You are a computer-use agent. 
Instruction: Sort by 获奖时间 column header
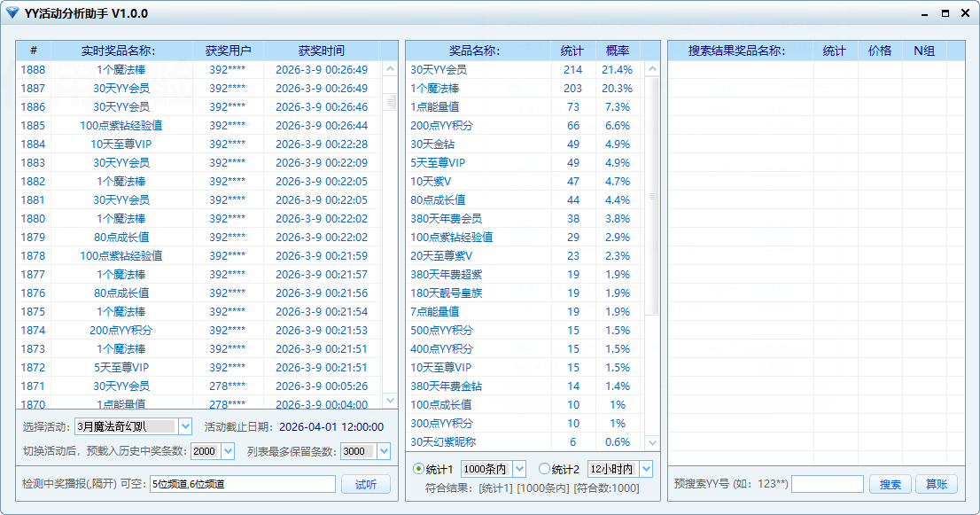pos(322,51)
